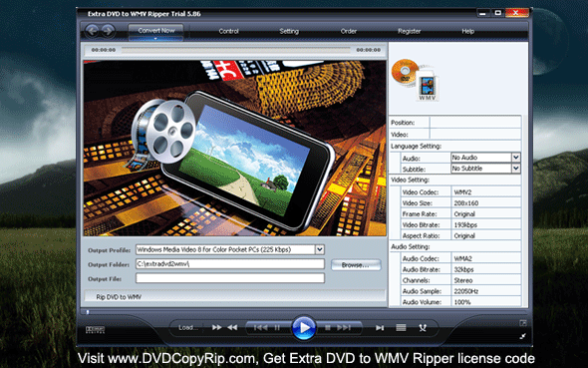This screenshot has height=368, width=588.
Task: Click the Browse... button
Action: coord(356,265)
